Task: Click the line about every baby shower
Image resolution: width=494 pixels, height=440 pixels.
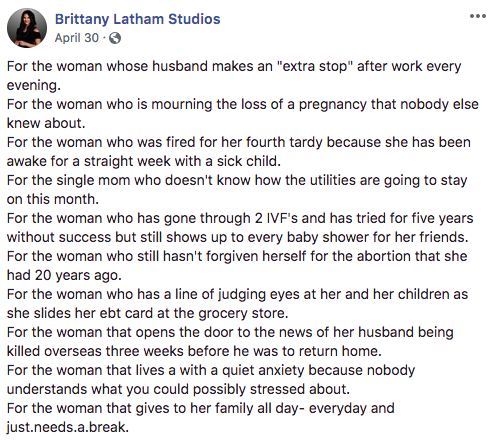Action: tap(238, 237)
